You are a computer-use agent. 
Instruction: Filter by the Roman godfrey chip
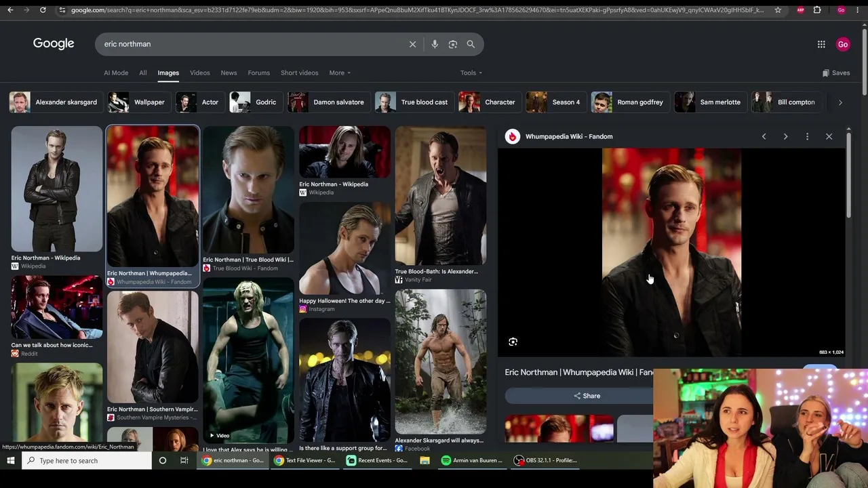pyautogui.click(x=630, y=102)
